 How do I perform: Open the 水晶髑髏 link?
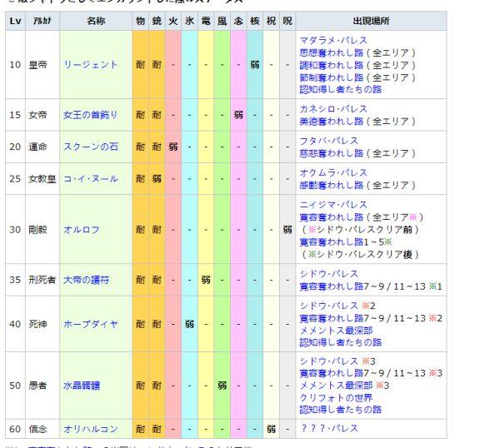[82, 386]
